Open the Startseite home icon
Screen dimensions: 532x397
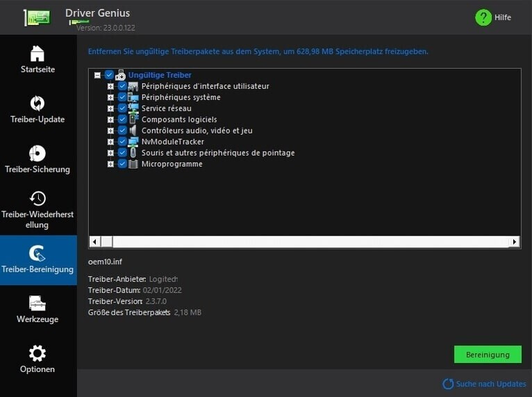(38, 54)
